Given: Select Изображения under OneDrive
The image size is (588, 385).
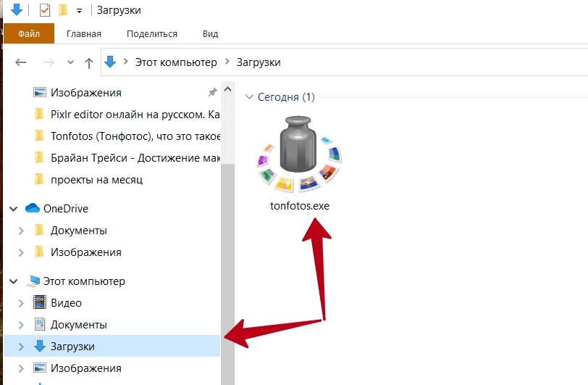Looking at the screenshot, I should tap(86, 252).
